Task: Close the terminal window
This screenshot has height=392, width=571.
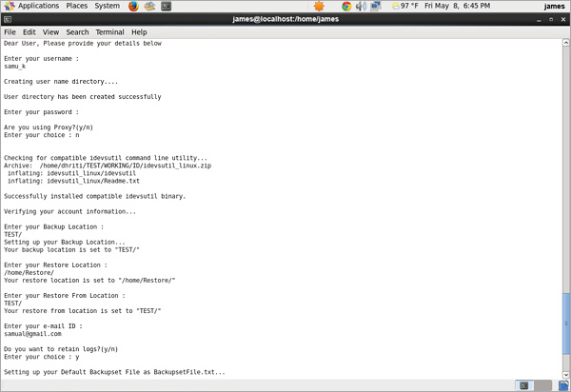Action: pyautogui.click(x=563, y=20)
